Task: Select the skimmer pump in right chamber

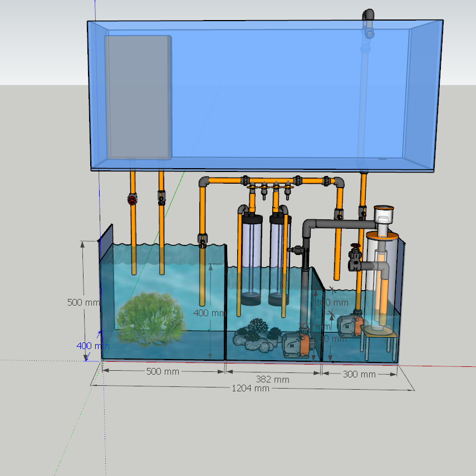Action: tap(352, 325)
